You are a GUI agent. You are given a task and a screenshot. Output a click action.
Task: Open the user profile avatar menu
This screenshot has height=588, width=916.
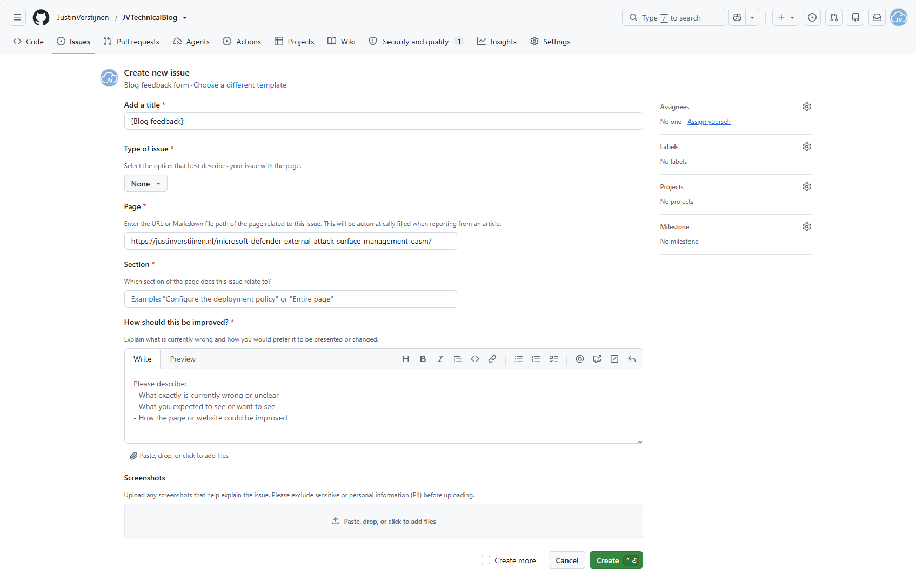coord(899,17)
